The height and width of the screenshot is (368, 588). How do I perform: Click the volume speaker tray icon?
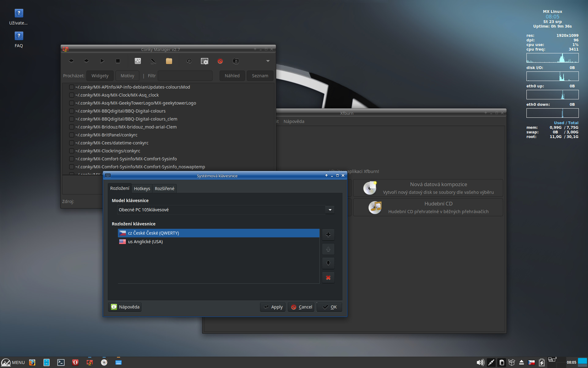pyautogui.click(x=481, y=362)
